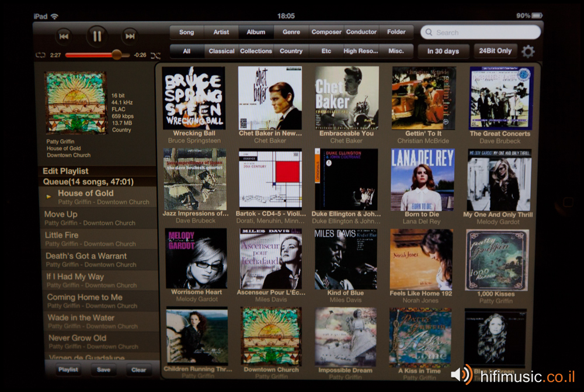
Task: Switch to the Song tab
Action: (187, 32)
